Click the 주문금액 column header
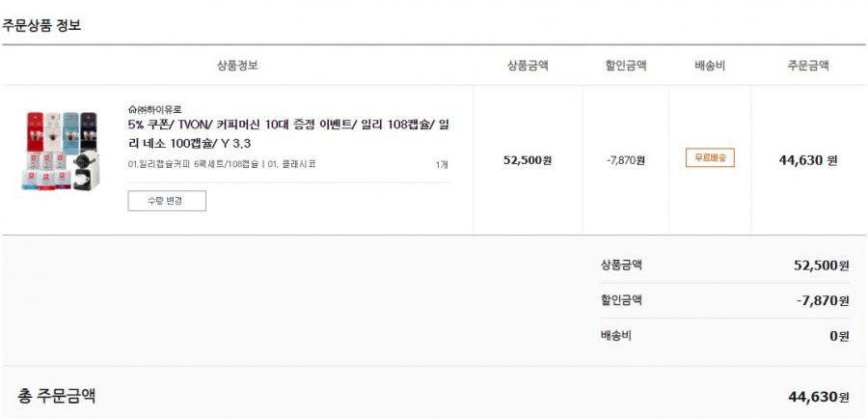The image size is (868, 419). [808, 66]
